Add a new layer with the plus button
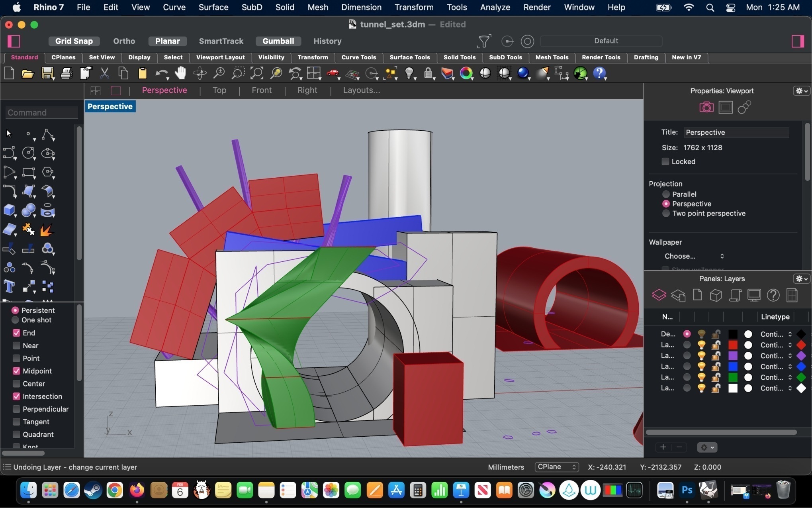 663,447
